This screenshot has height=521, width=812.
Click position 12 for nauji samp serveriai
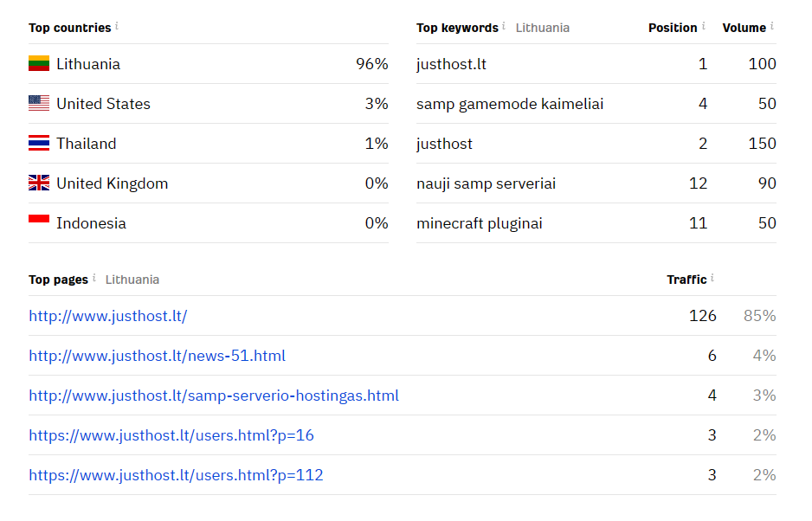pos(698,183)
